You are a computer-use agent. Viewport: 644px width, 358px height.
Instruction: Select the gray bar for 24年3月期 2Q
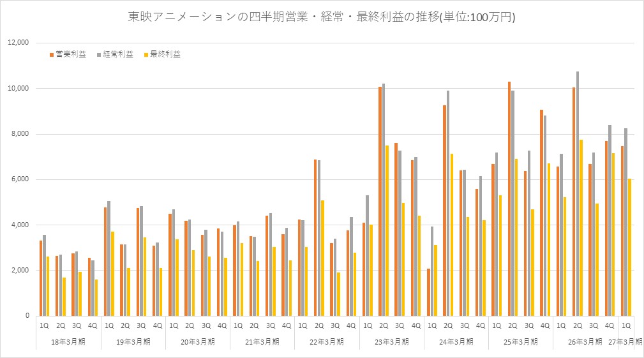[x=447, y=203]
